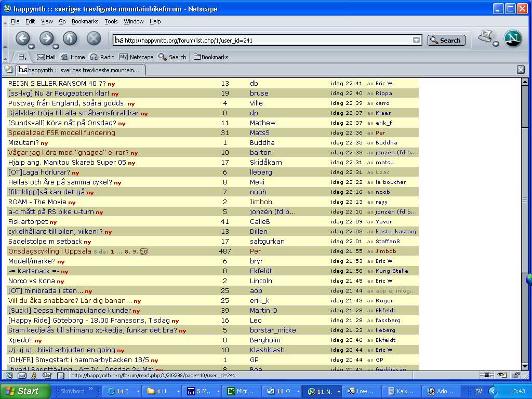The width and height of the screenshot is (532, 399).
Task: Click the Back navigation arrow button
Action: pyautogui.click(x=23, y=38)
